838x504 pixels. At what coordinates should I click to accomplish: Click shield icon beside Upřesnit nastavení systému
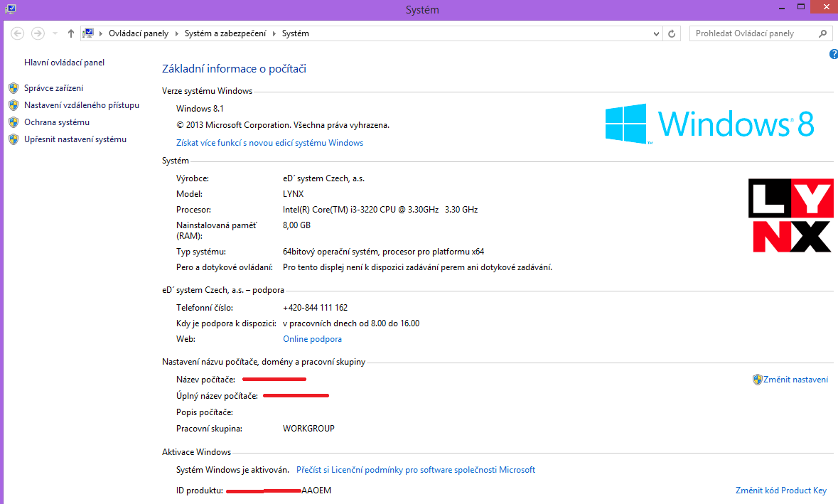(x=14, y=139)
